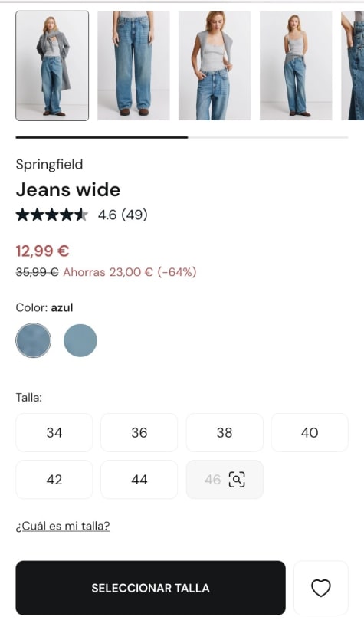364x630 pixels.
Task: View first thumbnail with grey coat
Action: [x=52, y=65]
